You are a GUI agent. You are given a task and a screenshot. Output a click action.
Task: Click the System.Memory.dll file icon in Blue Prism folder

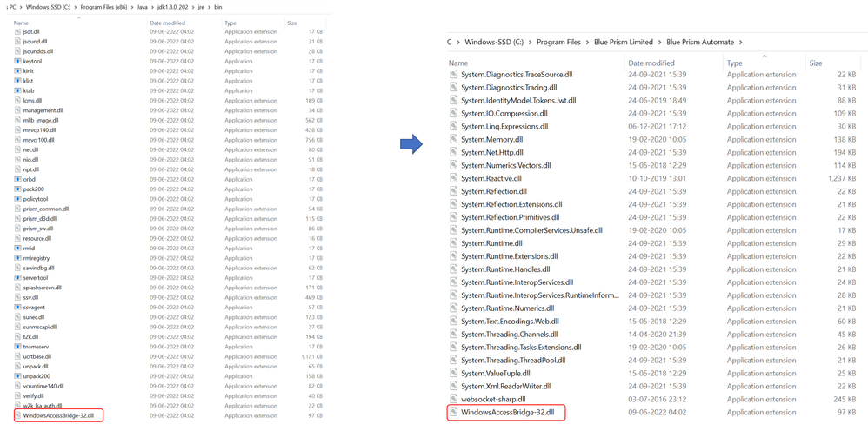pos(453,139)
